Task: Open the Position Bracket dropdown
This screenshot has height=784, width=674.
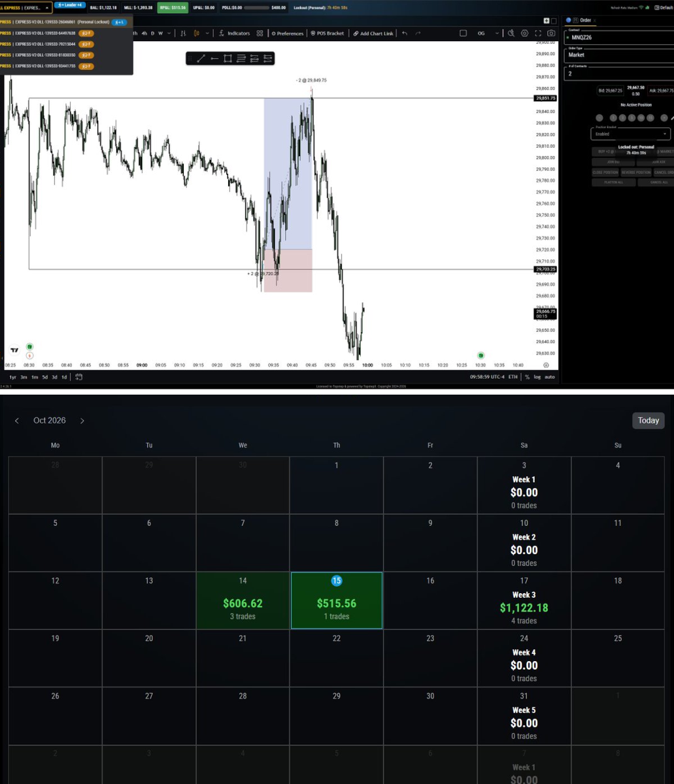Action: [630, 133]
